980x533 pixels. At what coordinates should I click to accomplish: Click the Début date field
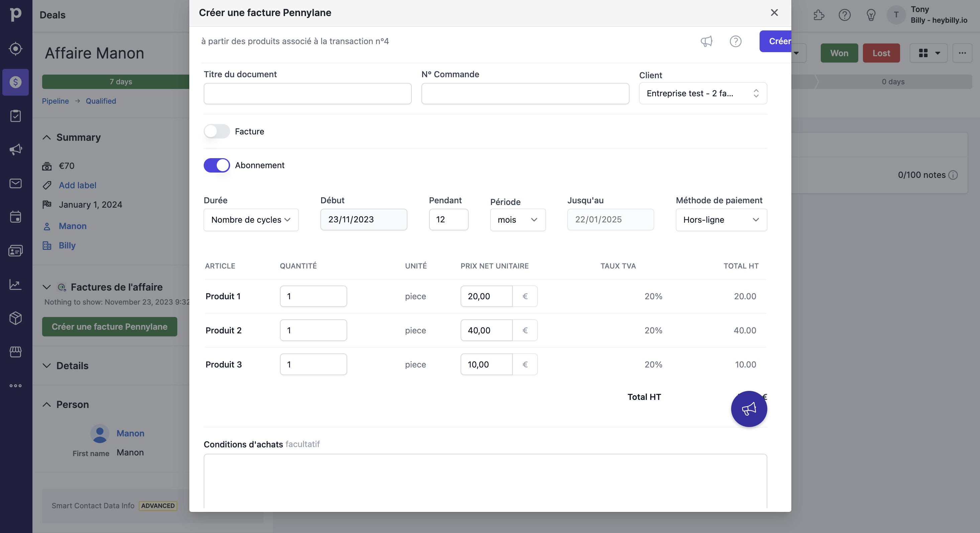pos(364,219)
